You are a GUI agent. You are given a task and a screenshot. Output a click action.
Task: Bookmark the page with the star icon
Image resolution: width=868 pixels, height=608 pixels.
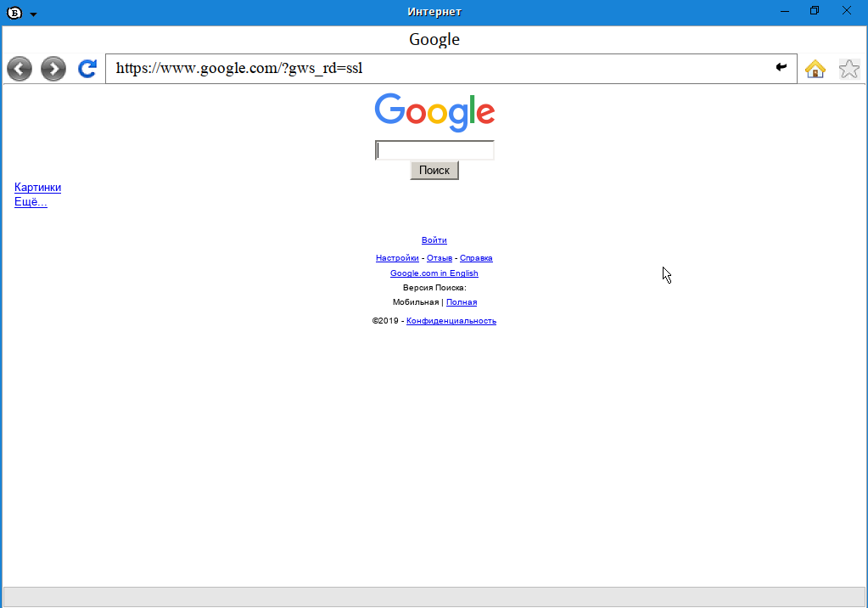pos(849,69)
